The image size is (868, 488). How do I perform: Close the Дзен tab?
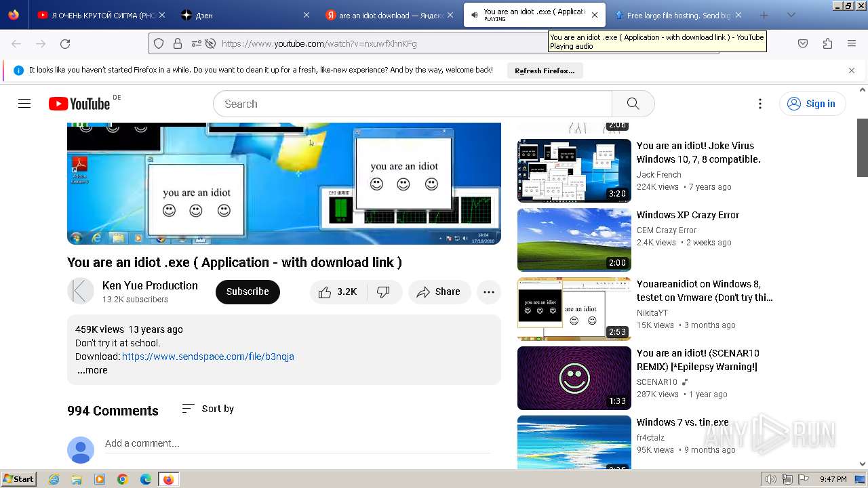click(x=307, y=15)
